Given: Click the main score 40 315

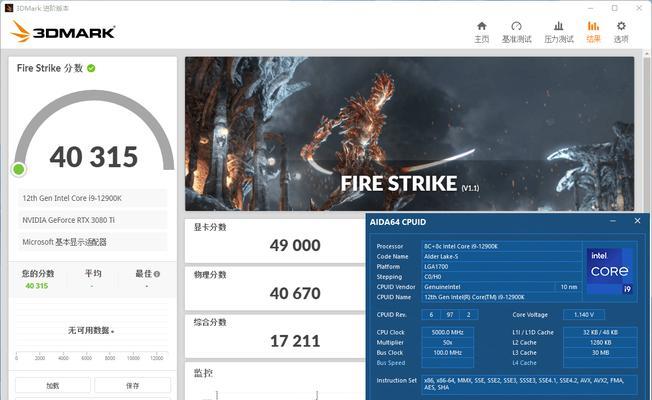Looking at the screenshot, I should 94,157.
